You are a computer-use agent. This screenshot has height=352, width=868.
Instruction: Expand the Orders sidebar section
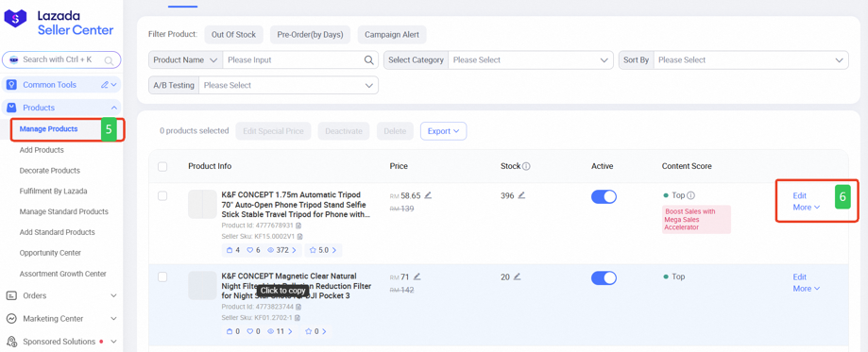click(114, 295)
